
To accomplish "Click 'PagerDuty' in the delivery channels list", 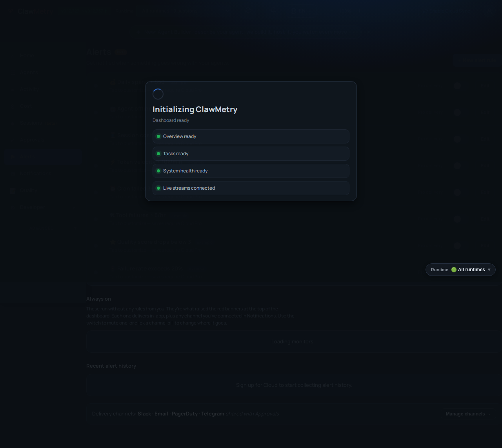I will tap(185, 414).
